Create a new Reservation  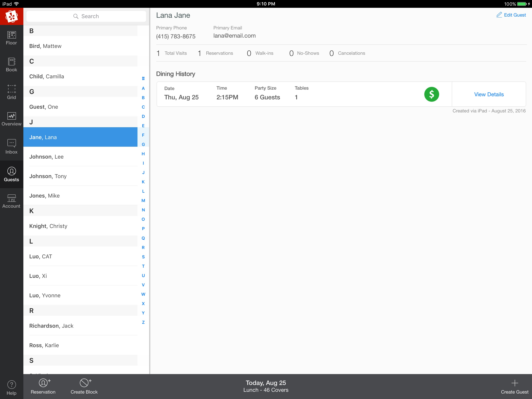coord(43,386)
